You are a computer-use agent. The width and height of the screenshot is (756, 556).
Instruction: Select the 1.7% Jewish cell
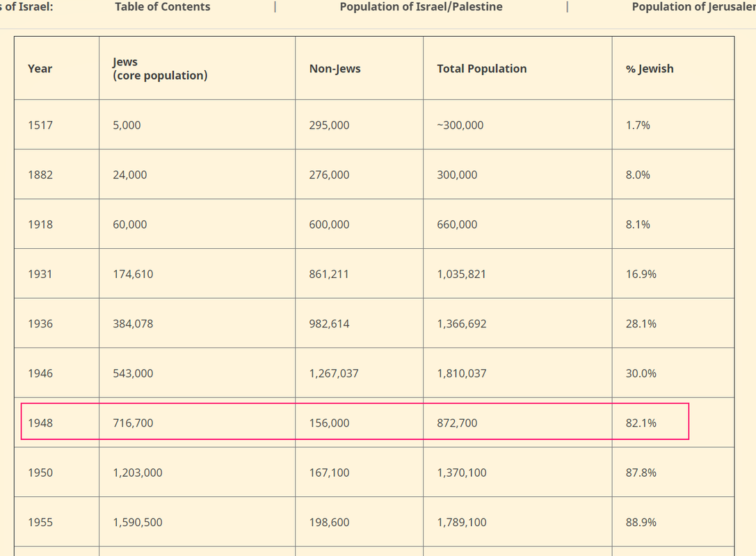(673, 125)
